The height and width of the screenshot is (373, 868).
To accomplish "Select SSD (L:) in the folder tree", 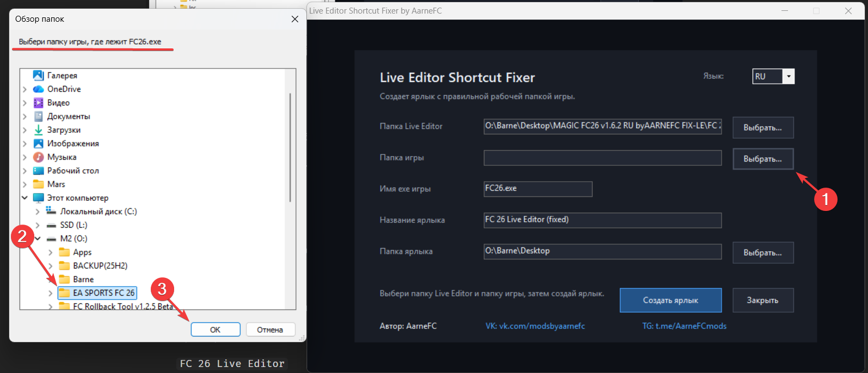I will [x=73, y=225].
